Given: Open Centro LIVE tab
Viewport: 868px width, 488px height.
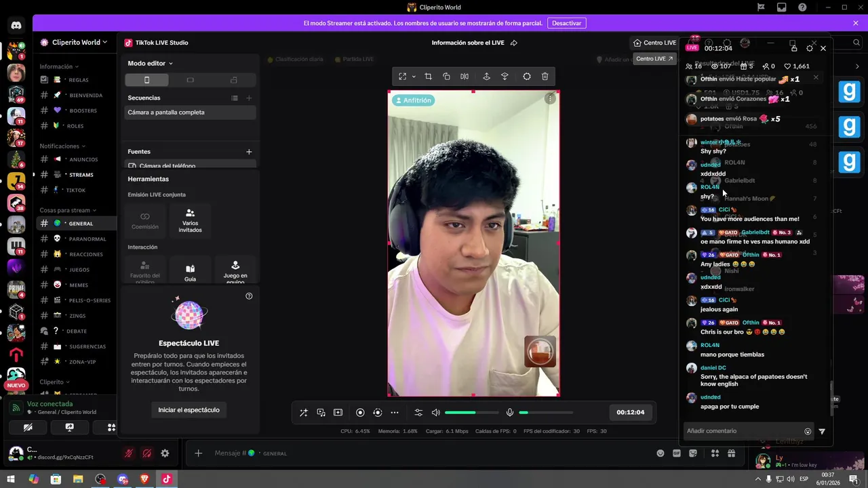Looking at the screenshot, I should 654,43.
